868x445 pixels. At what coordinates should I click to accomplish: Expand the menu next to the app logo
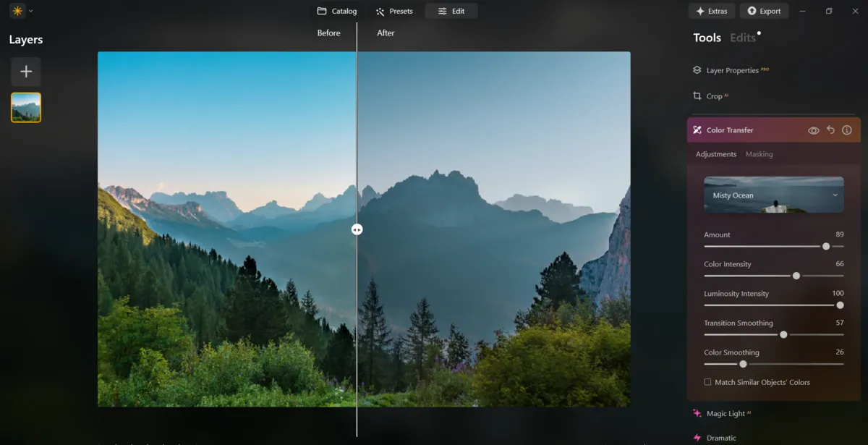coord(30,11)
